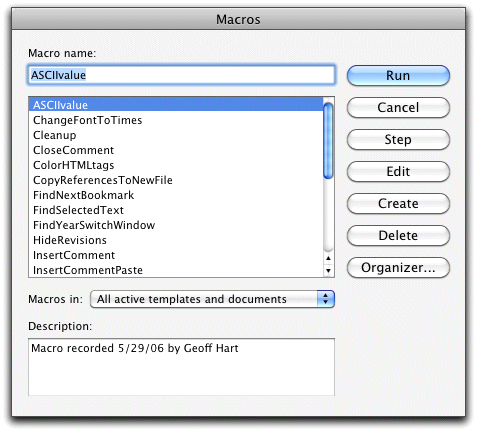This screenshot has width=477, height=432.
Task: Click the blue stepper arrows of the 'Macros in' popup
Action: point(326,299)
